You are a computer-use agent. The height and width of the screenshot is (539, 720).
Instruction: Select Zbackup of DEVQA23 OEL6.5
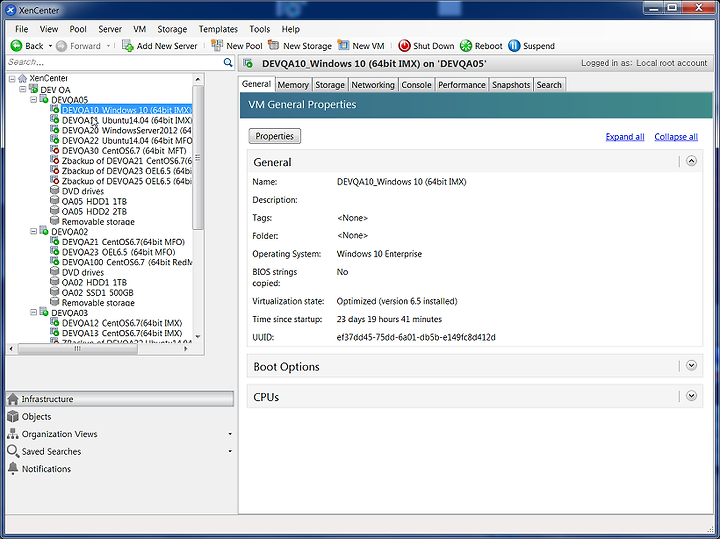pos(127,171)
